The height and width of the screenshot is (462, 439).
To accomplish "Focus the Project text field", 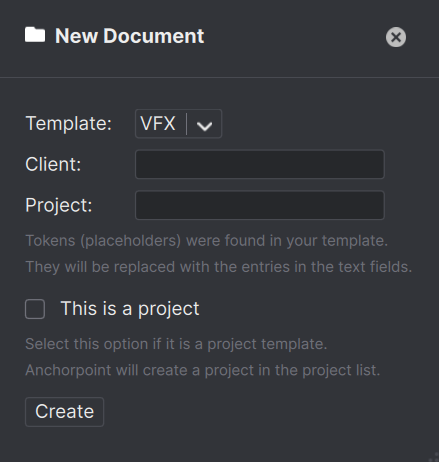I will pyautogui.click(x=260, y=205).
